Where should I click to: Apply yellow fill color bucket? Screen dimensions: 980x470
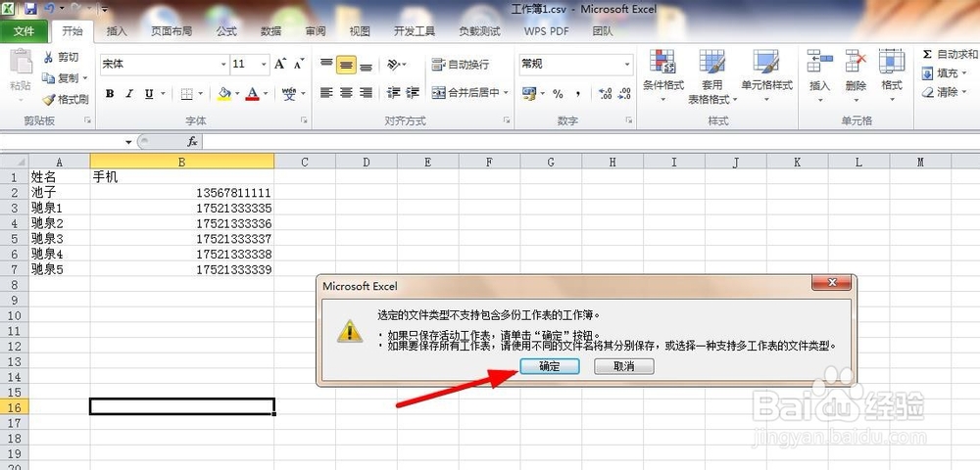(224, 94)
